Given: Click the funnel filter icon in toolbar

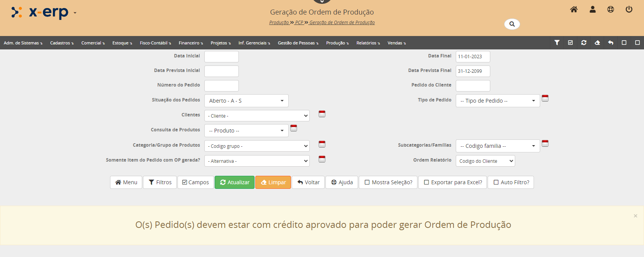Looking at the screenshot, I should point(557,43).
